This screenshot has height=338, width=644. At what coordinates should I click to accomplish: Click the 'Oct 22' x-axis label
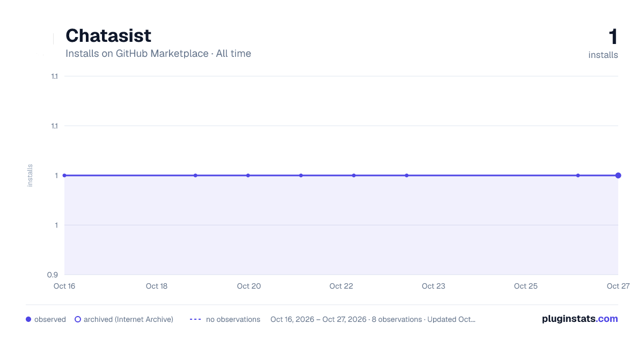pos(341,286)
